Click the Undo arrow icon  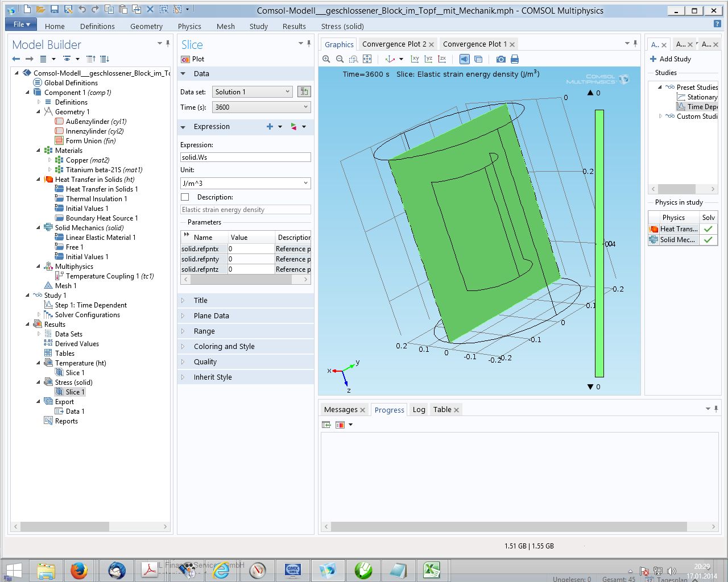82,10
